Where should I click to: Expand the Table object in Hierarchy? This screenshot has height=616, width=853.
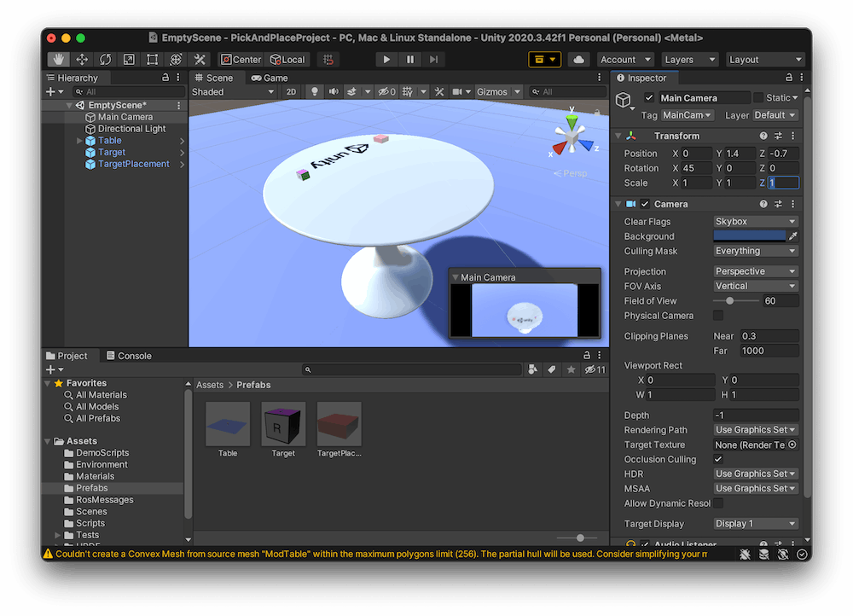[x=79, y=141]
